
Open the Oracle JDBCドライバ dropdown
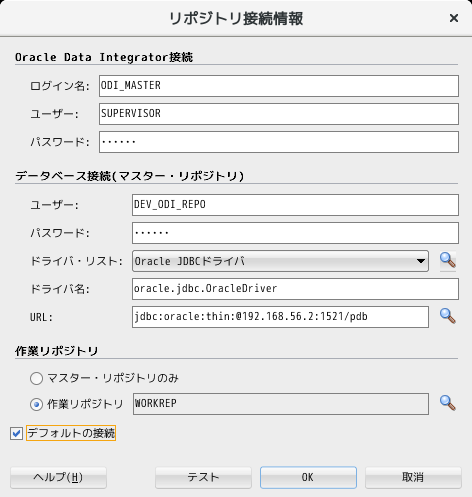click(x=280, y=261)
